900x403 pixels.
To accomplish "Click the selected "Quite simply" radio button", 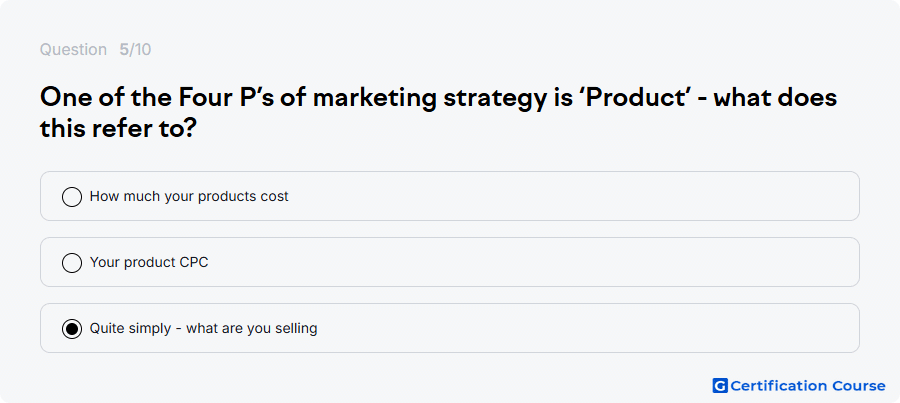I will pos(72,329).
